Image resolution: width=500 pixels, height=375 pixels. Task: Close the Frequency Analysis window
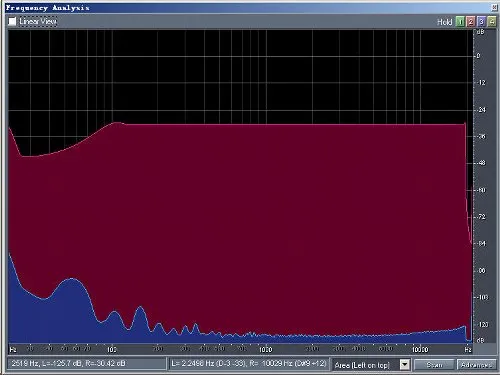point(494,8)
